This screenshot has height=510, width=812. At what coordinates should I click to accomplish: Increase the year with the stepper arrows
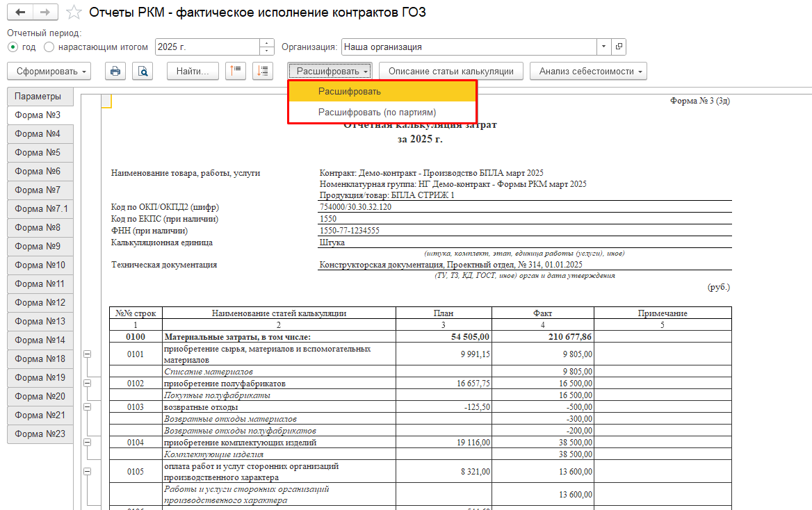point(267,44)
